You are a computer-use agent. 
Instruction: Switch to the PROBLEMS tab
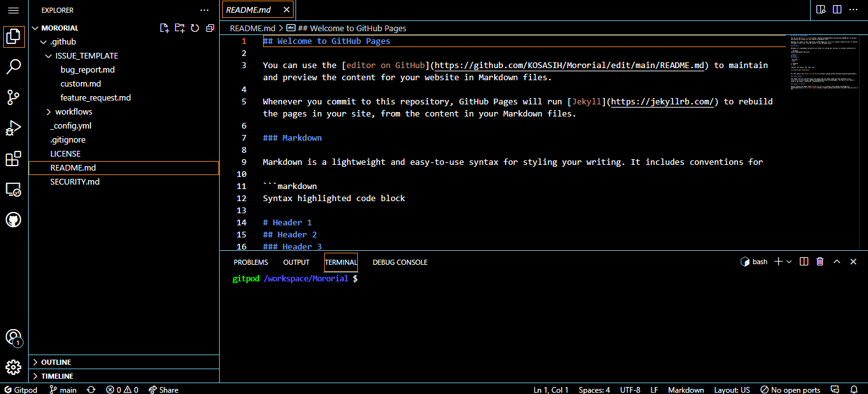coord(251,262)
